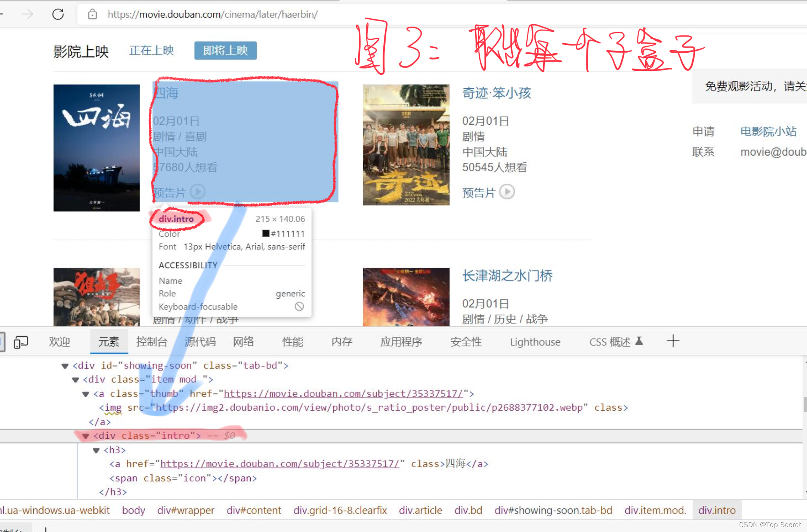Toggle device emulation icon in DevTools
807x532 pixels.
tap(21, 342)
